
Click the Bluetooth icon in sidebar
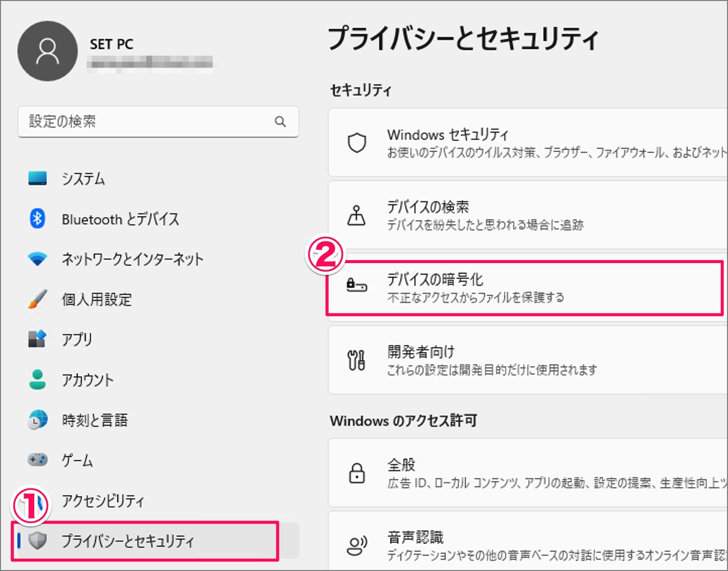click(x=37, y=219)
